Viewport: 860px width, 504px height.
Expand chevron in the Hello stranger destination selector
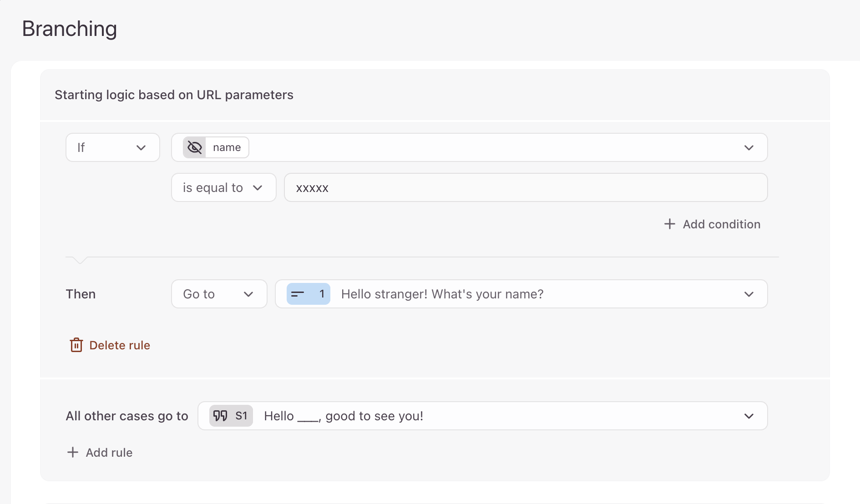[749, 294]
